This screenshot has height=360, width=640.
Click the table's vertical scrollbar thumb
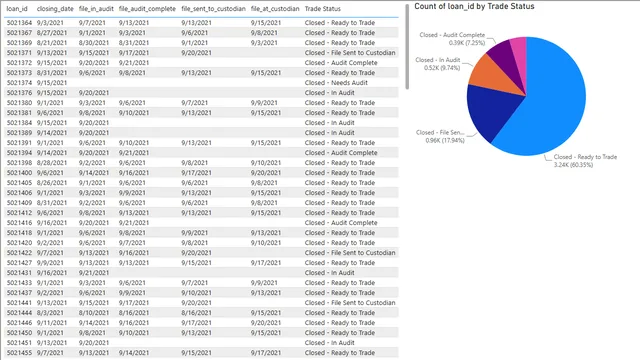pos(407,47)
